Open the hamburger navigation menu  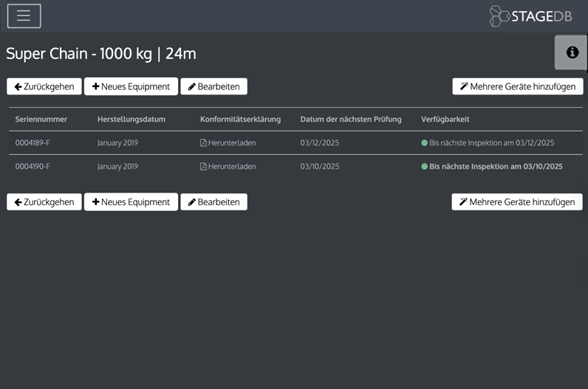[24, 16]
